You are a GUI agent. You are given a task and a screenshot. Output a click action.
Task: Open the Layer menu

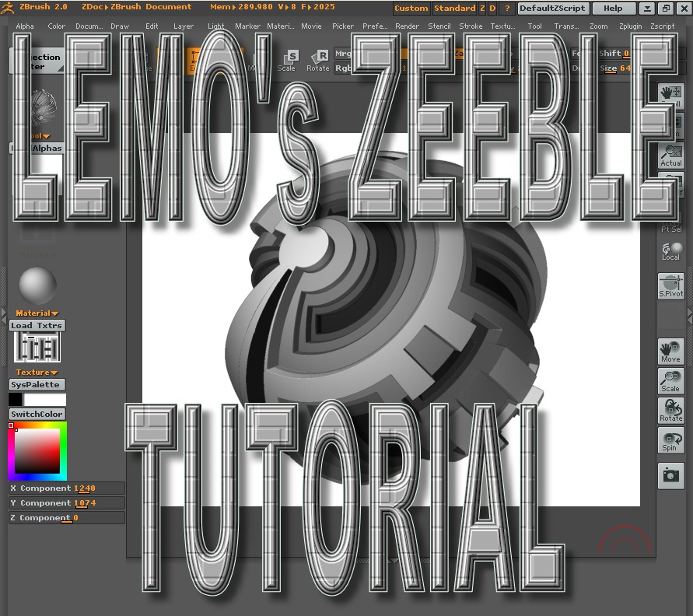pos(184,26)
